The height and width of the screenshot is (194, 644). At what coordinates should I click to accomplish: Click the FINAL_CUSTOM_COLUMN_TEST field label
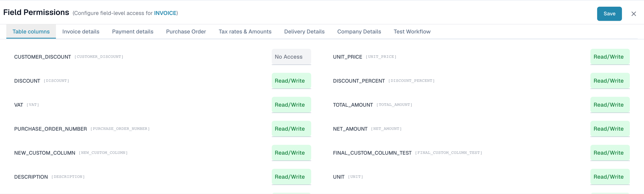click(372, 153)
